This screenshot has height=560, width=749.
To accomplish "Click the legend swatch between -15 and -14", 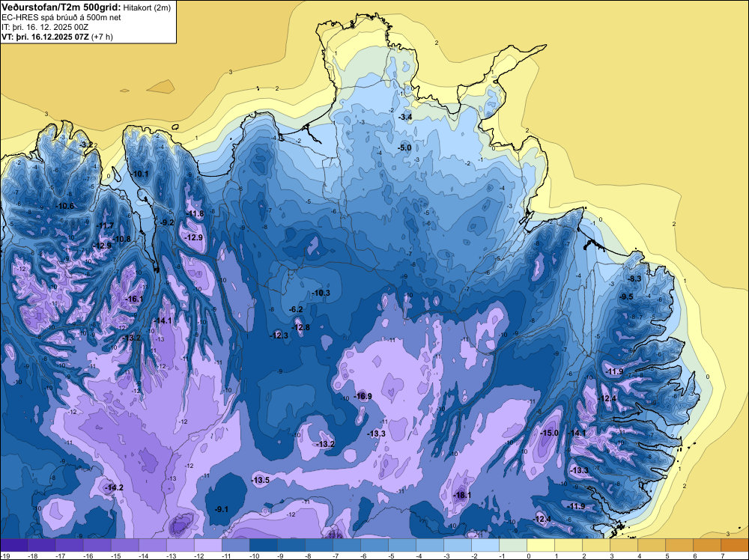I will click(x=124, y=545).
